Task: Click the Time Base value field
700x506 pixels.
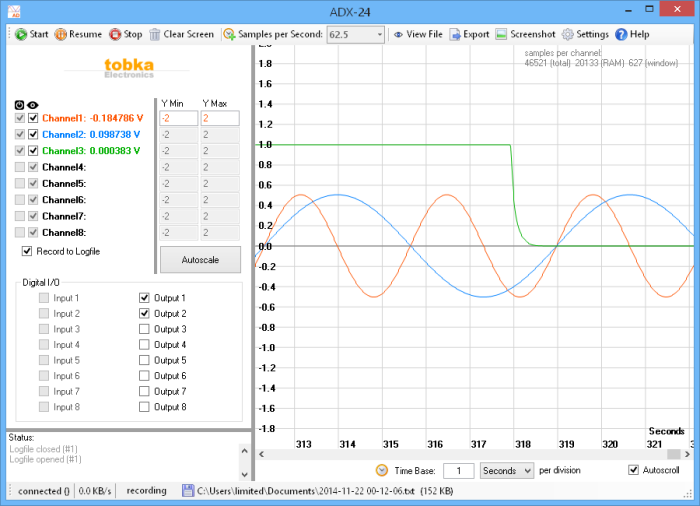Action: (x=458, y=470)
